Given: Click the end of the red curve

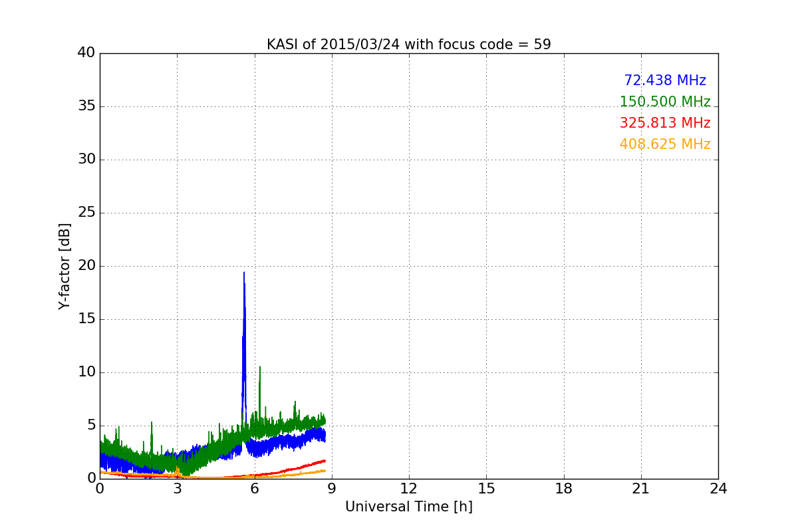Looking at the screenshot, I should [325, 460].
